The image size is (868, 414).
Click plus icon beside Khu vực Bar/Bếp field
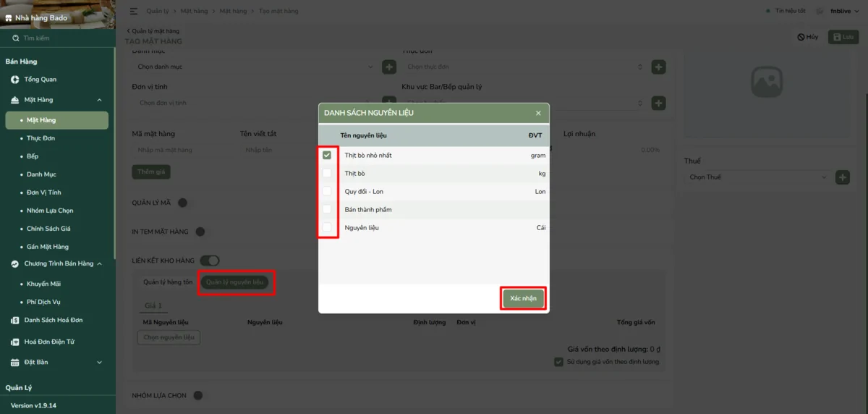(658, 103)
